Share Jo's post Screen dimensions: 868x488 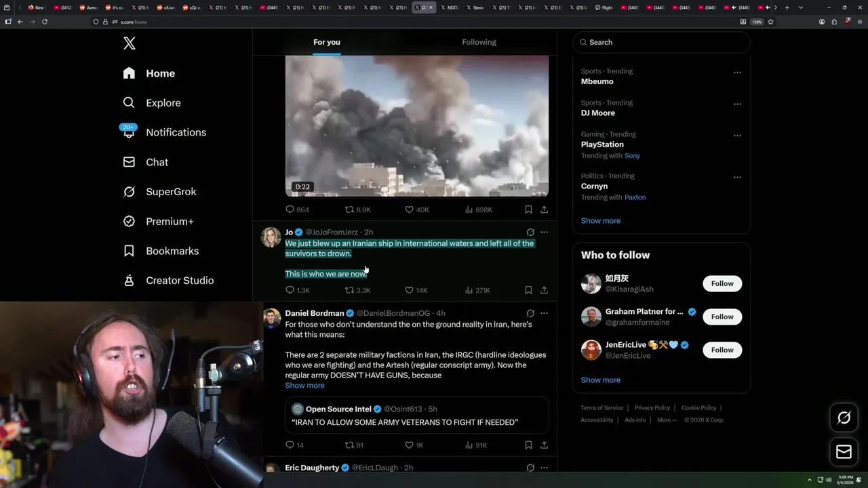544,290
